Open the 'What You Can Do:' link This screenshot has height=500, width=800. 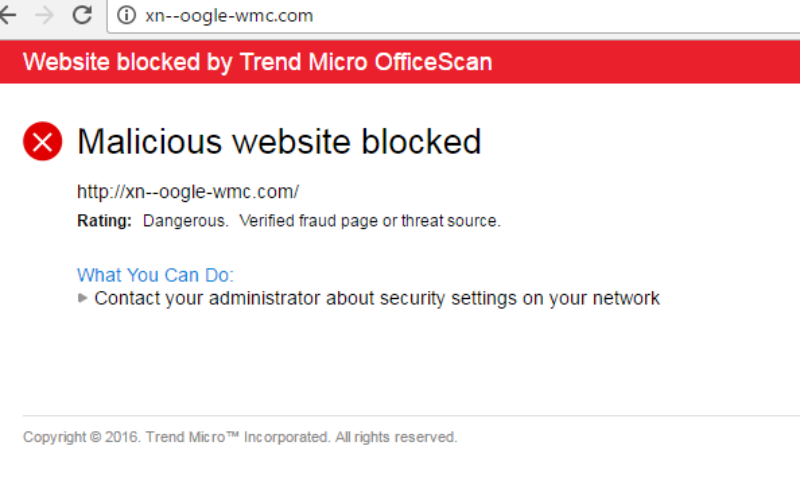pyautogui.click(x=155, y=275)
